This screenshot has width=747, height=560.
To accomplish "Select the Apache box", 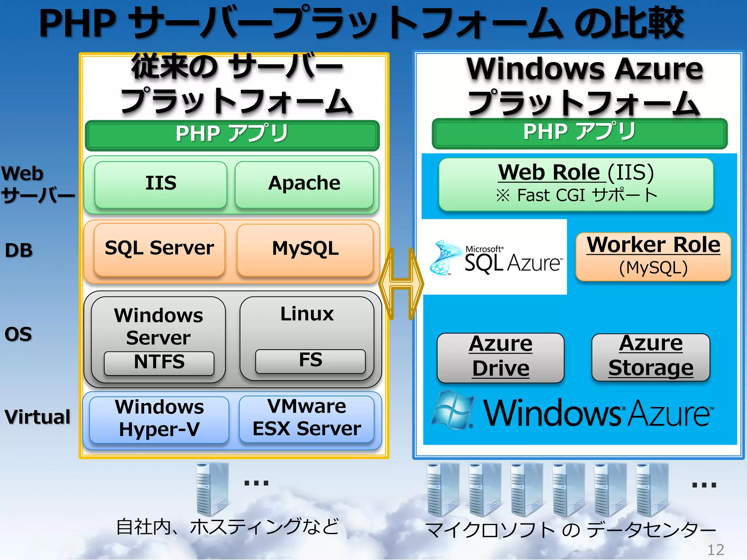I will tap(304, 185).
